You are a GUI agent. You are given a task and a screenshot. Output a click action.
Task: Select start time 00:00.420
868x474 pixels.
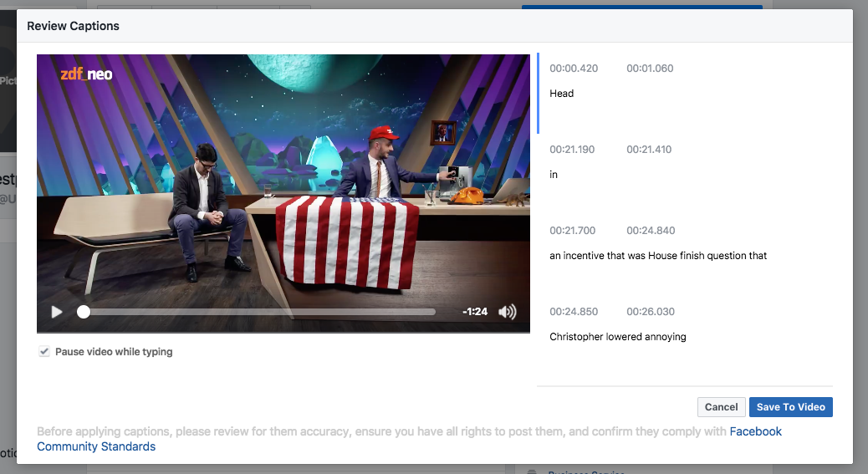(x=574, y=69)
